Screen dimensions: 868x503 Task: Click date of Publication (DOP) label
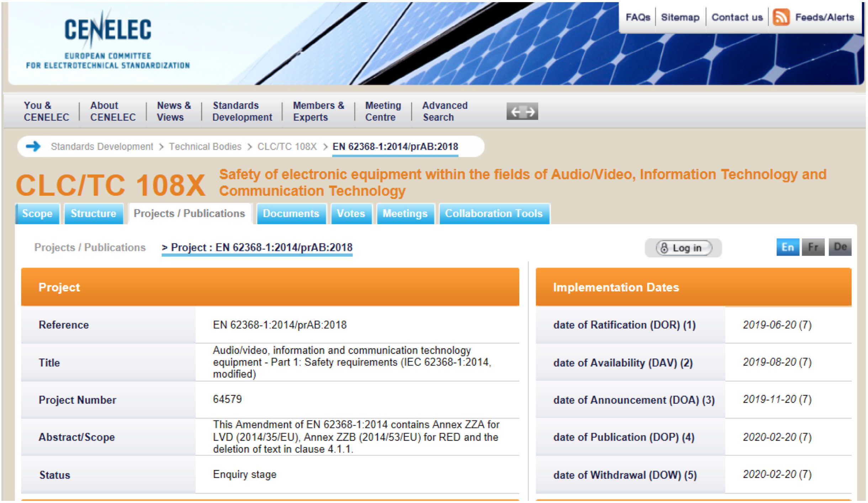pyautogui.click(x=624, y=437)
